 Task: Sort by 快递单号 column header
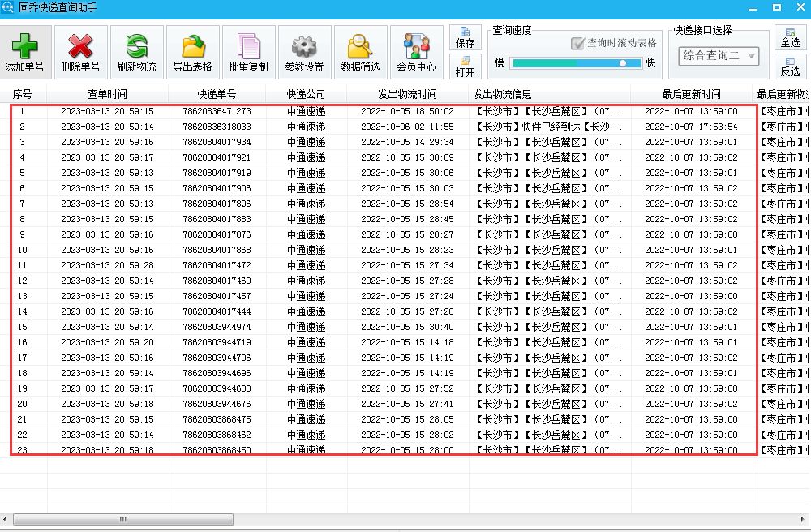[x=217, y=94]
